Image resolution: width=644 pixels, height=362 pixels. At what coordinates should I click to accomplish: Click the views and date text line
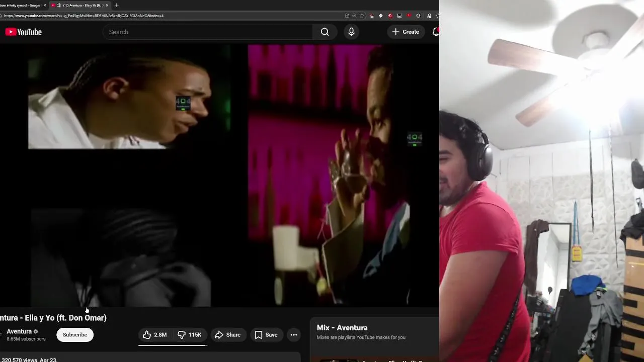[29, 360]
